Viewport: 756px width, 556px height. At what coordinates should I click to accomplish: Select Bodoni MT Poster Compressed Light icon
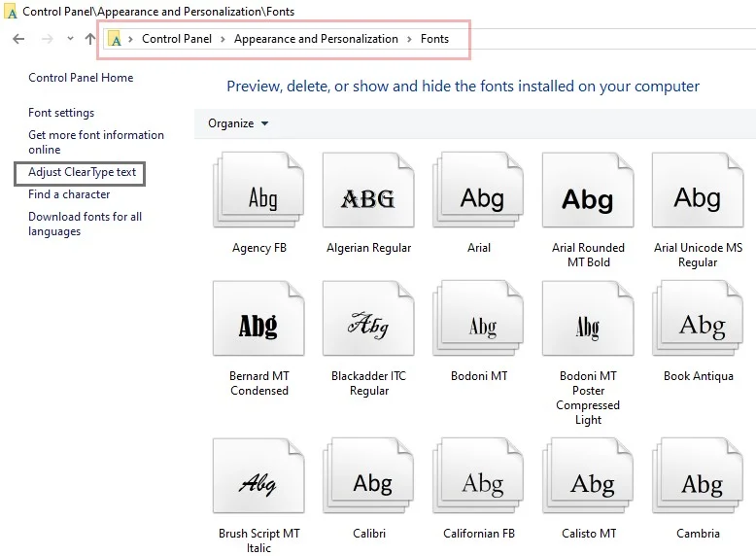pyautogui.click(x=588, y=318)
